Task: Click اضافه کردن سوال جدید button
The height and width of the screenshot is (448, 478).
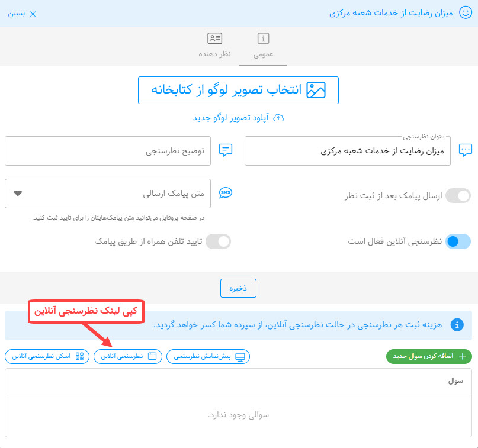Action: pos(429,356)
